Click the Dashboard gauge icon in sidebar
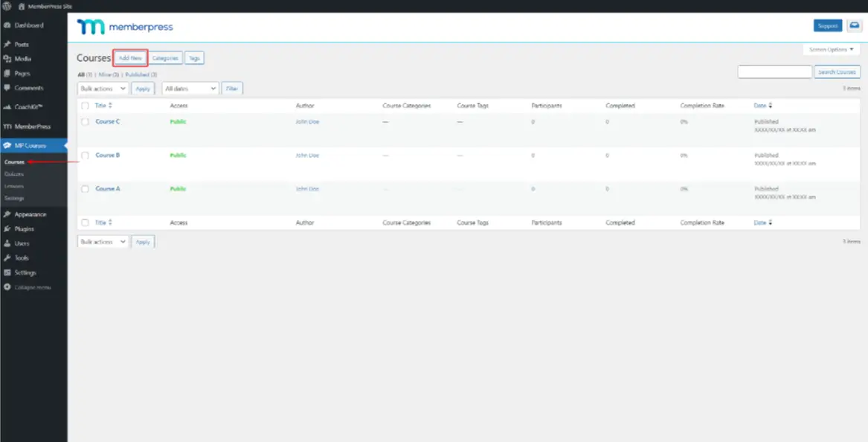 [7, 25]
